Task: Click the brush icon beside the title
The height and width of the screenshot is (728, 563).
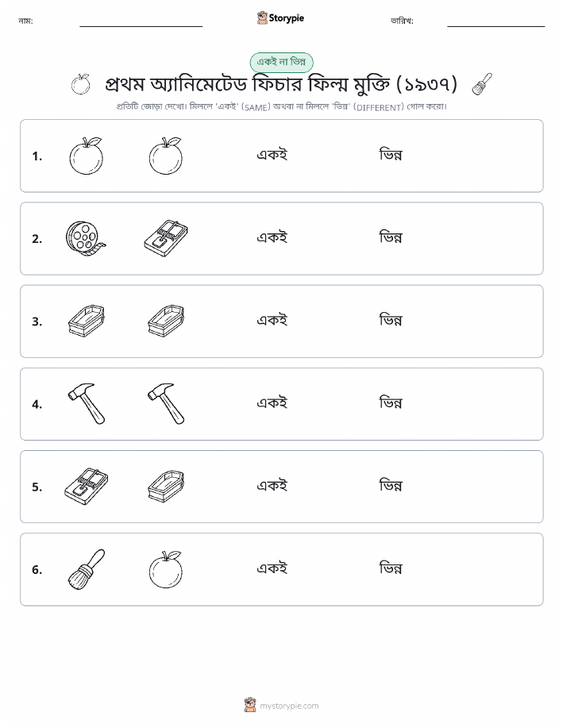Action: 482,84
